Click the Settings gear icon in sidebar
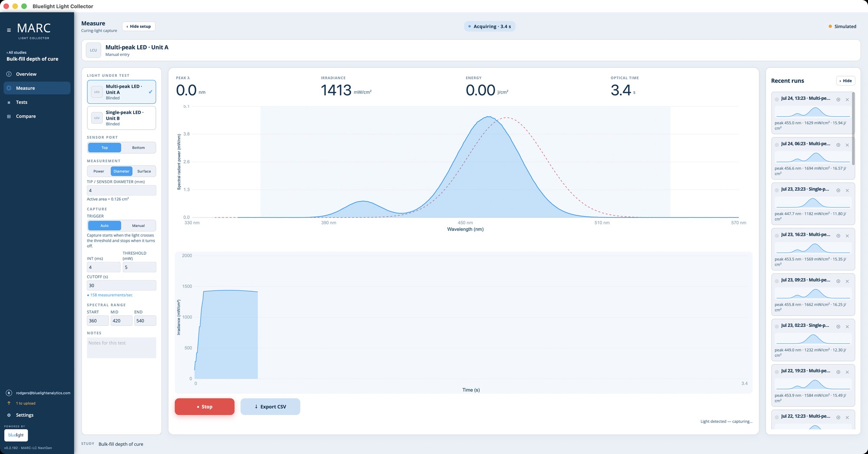The image size is (868, 454). pyautogui.click(x=9, y=415)
